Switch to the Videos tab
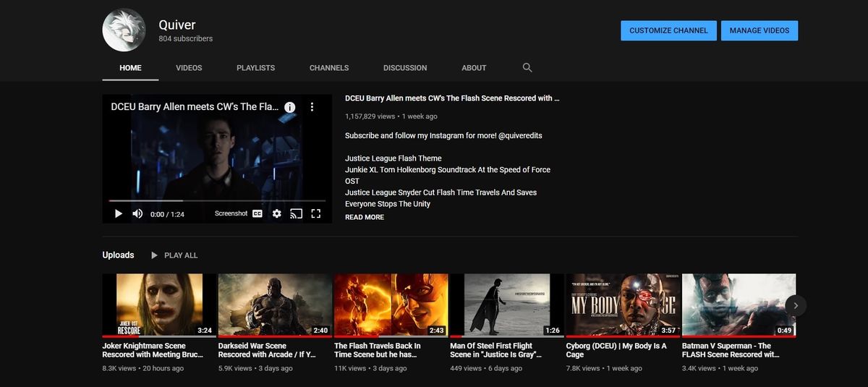 [x=189, y=68]
